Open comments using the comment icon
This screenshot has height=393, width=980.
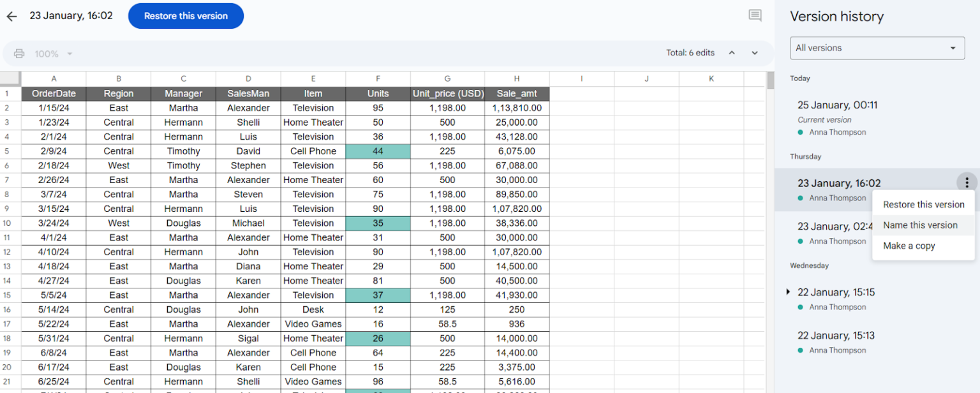[755, 15]
